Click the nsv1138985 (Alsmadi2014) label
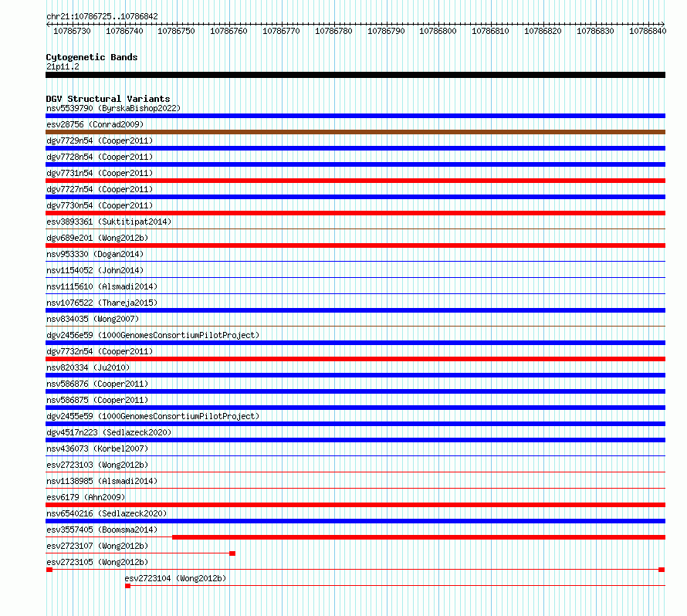687x616 pixels. (102, 481)
